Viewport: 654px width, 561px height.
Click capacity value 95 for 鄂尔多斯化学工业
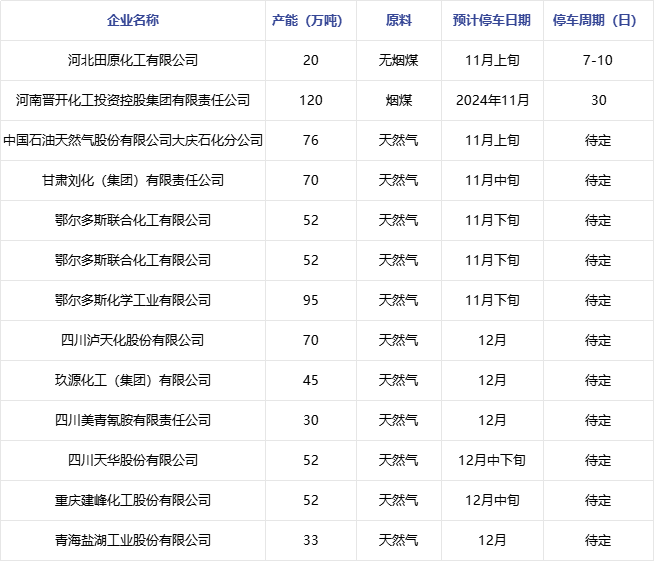311,300
